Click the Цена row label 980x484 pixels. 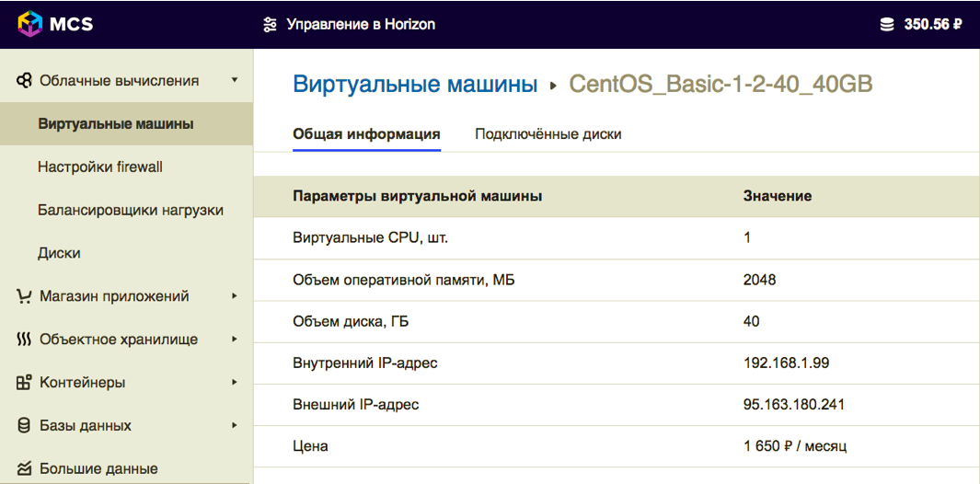[310, 446]
